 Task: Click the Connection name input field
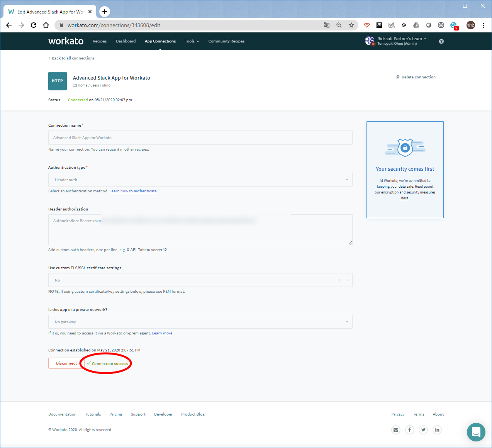point(200,137)
